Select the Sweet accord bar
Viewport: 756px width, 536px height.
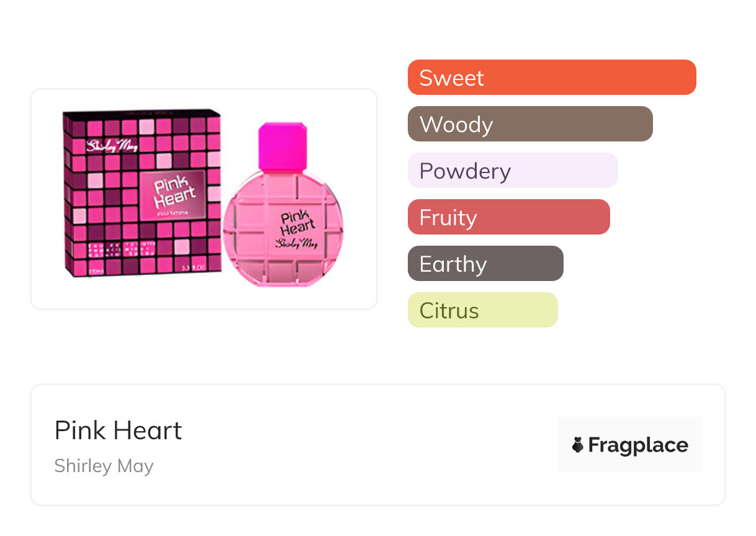click(551, 78)
